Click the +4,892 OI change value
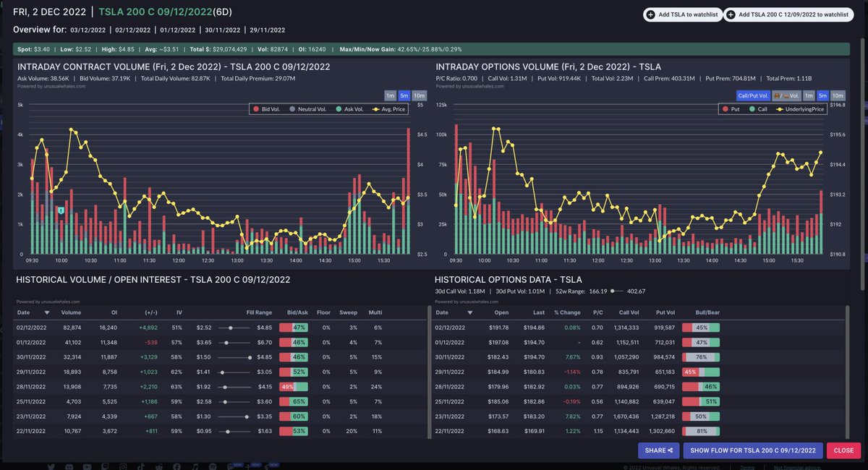 (x=148, y=328)
